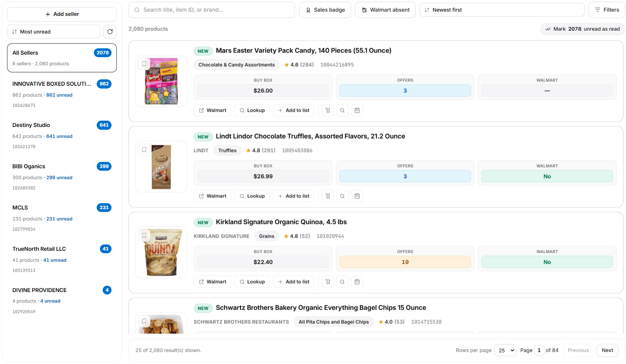Open the Most unread seller sort dropdown
Screen dimensions: 626x364
(54, 32)
